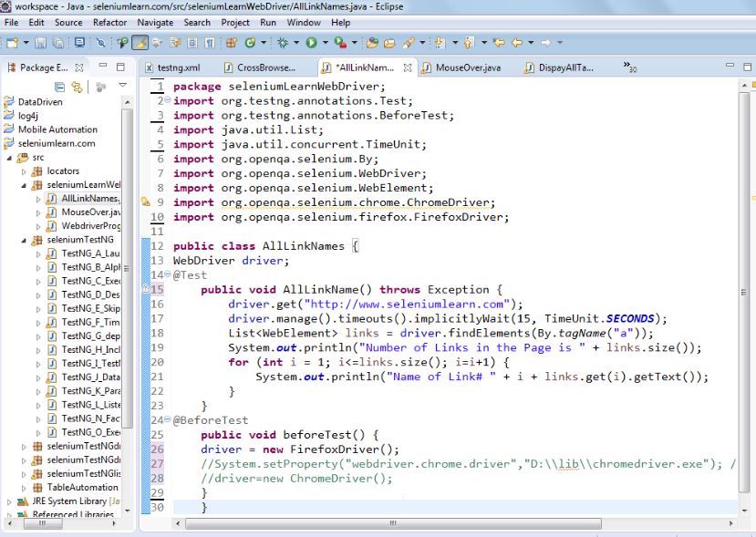Click the horizontal scrollbar below the editor
756x537 pixels.
pos(392,523)
